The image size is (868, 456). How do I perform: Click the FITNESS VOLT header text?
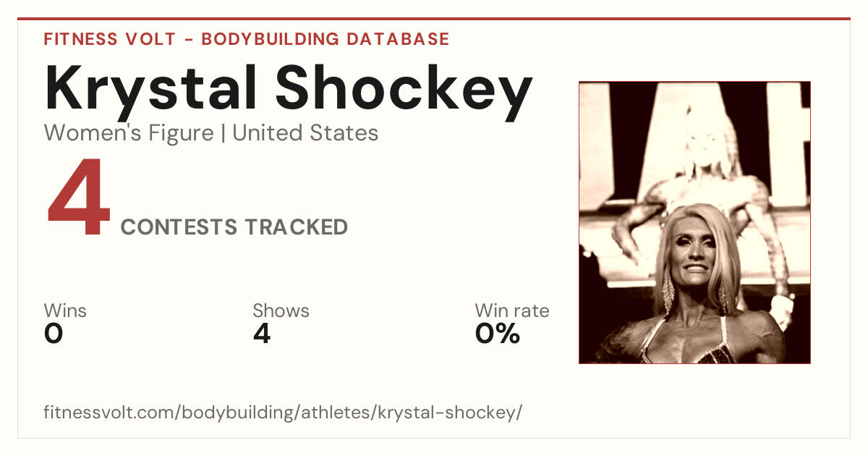[109, 39]
